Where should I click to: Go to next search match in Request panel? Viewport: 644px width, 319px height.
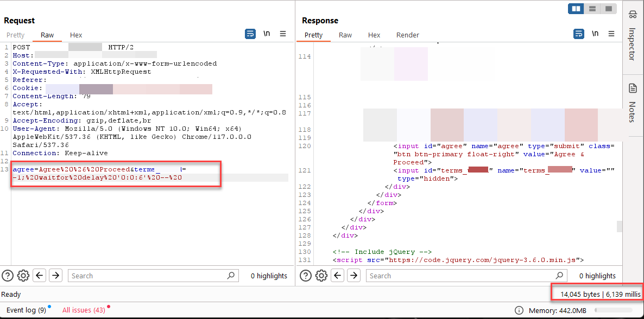point(55,276)
